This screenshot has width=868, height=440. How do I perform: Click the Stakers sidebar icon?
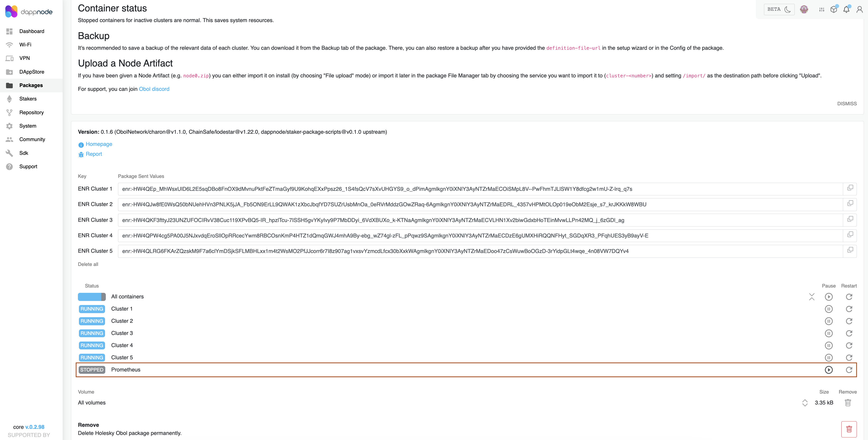pyautogui.click(x=10, y=99)
